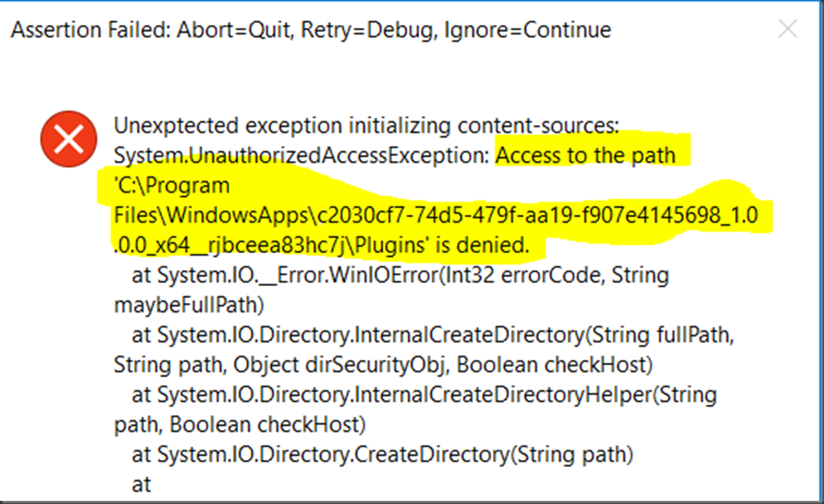Click the highlighted 'Access to the path' text

pos(585,155)
